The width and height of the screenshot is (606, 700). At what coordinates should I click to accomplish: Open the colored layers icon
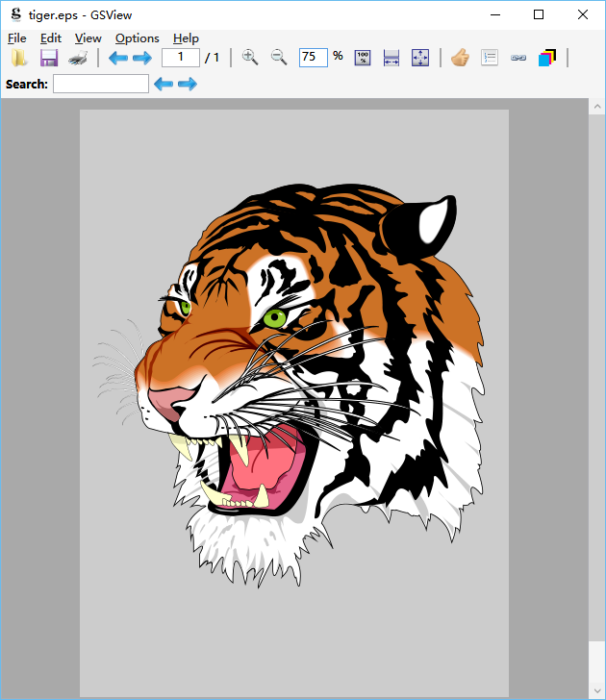(x=547, y=58)
